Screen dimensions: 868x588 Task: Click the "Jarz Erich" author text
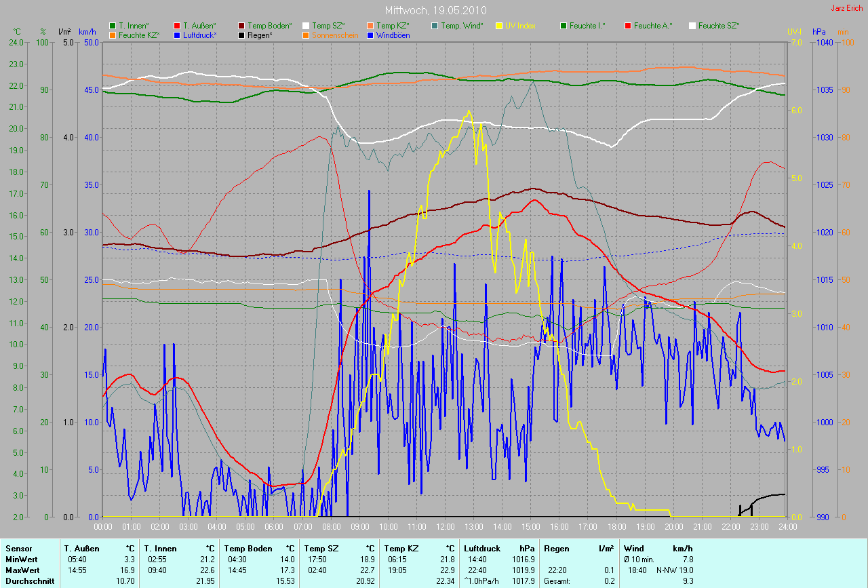point(848,8)
